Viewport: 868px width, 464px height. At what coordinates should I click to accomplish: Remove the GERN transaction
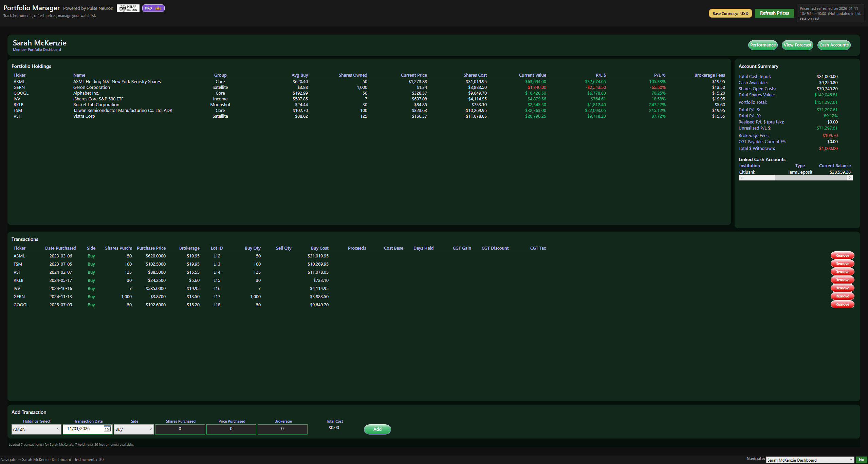pos(842,296)
